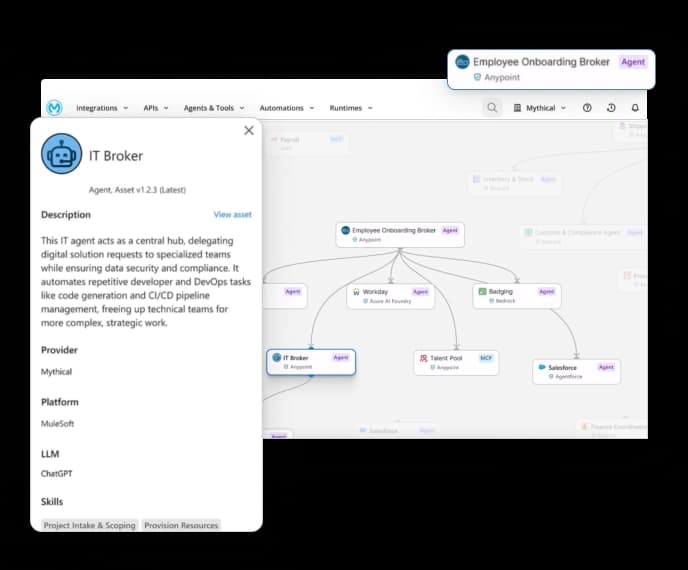688x570 pixels.
Task: Open the help question mark icon
Action: pyautogui.click(x=587, y=108)
